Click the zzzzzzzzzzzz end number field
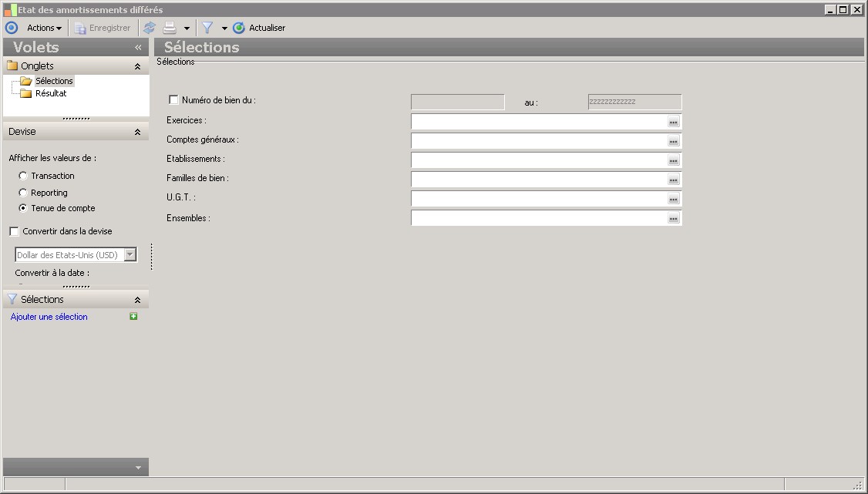The height and width of the screenshot is (494, 868). pos(634,102)
